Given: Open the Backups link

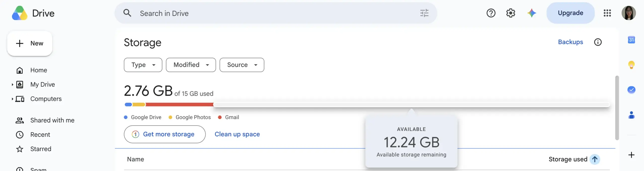Looking at the screenshot, I should tap(571, 42).
